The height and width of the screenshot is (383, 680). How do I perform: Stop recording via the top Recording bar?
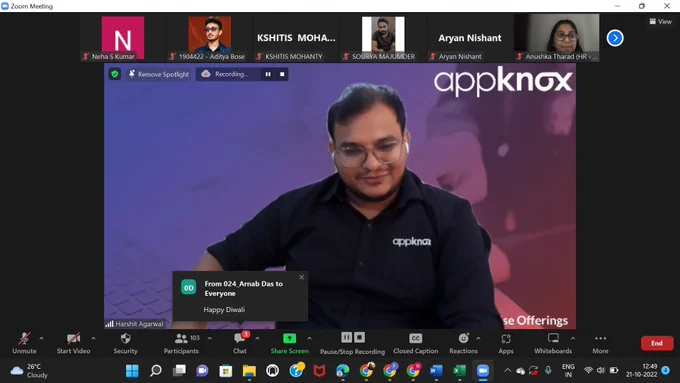click(x=282, y=74)
